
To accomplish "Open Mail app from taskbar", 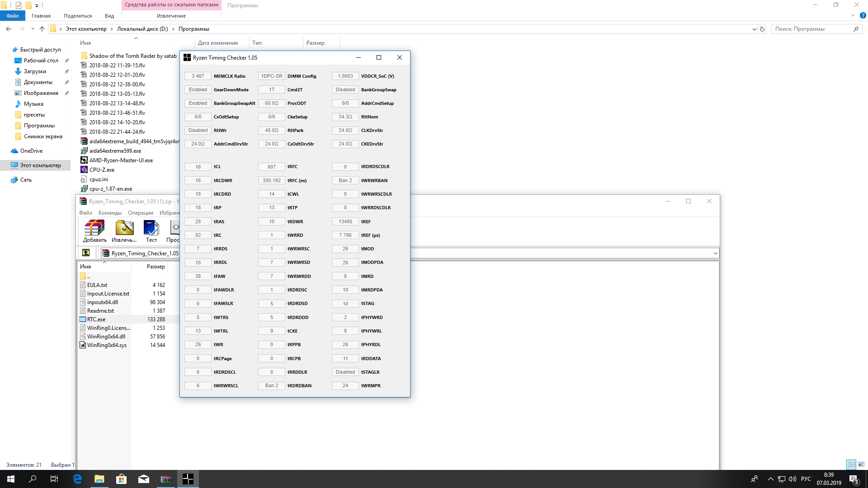I will click(x=144, y=479).
